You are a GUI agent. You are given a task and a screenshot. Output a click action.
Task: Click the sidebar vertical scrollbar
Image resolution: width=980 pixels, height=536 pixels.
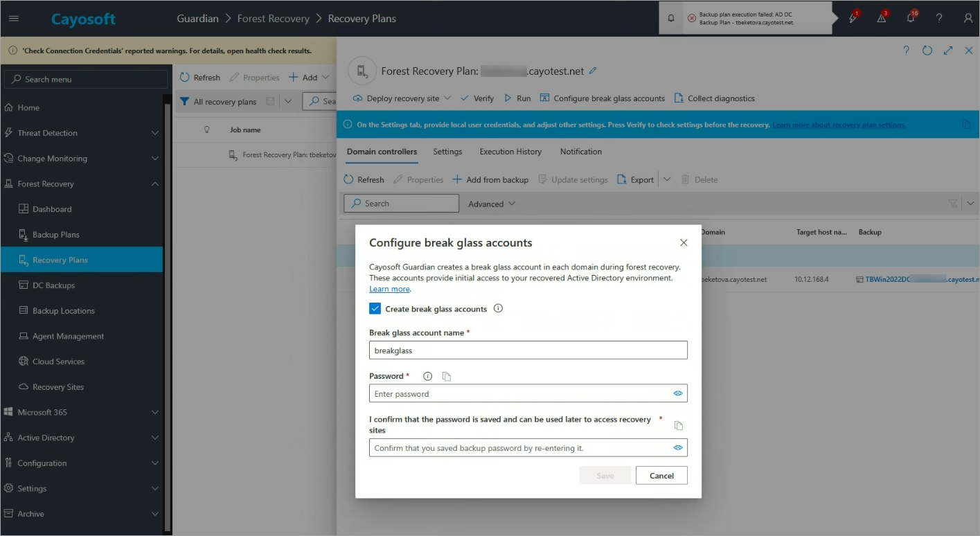[x=167, y=312]
